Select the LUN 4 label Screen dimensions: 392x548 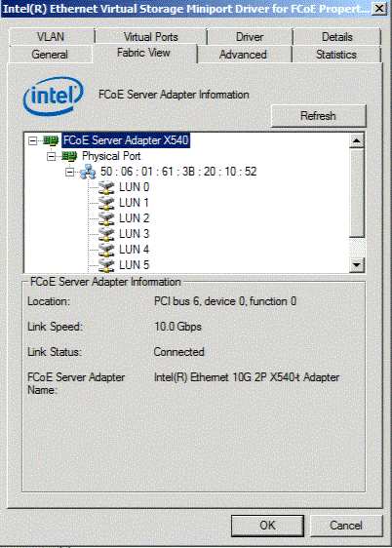pos(135,250)
